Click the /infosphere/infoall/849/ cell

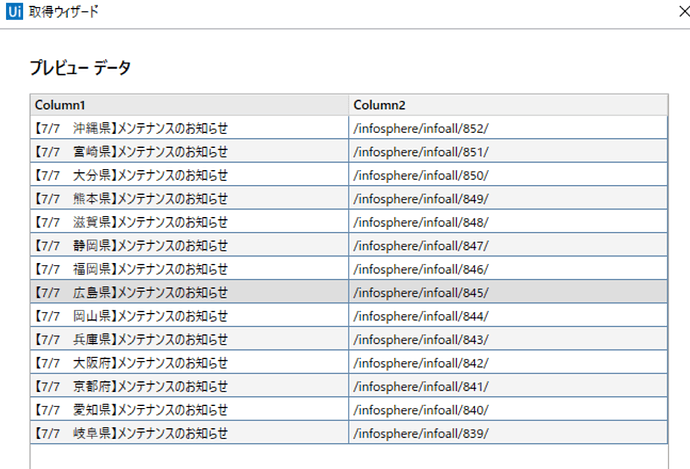pos(508,198)
